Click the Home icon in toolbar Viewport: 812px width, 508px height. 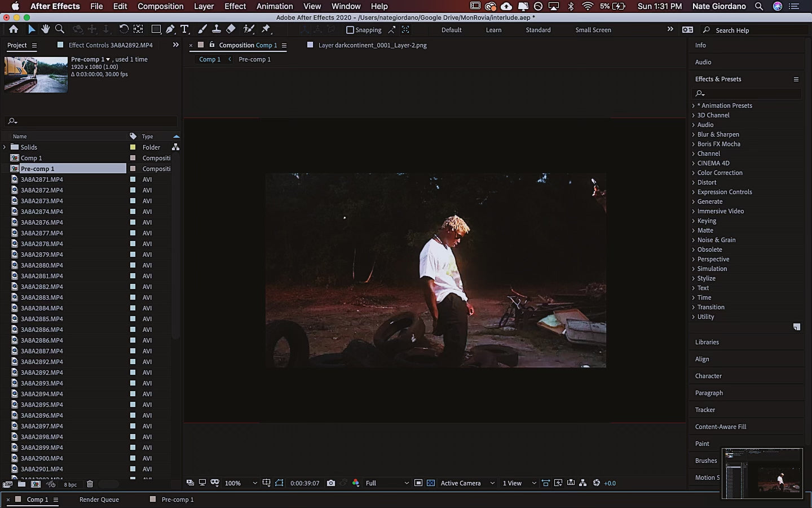(14, 29)
